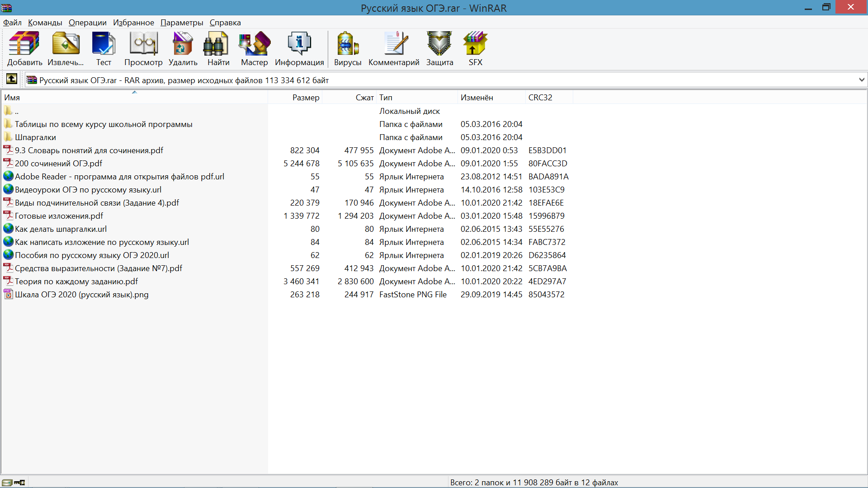Sort by the Изменён column header

pyautogui.click(x=491, y=97)
